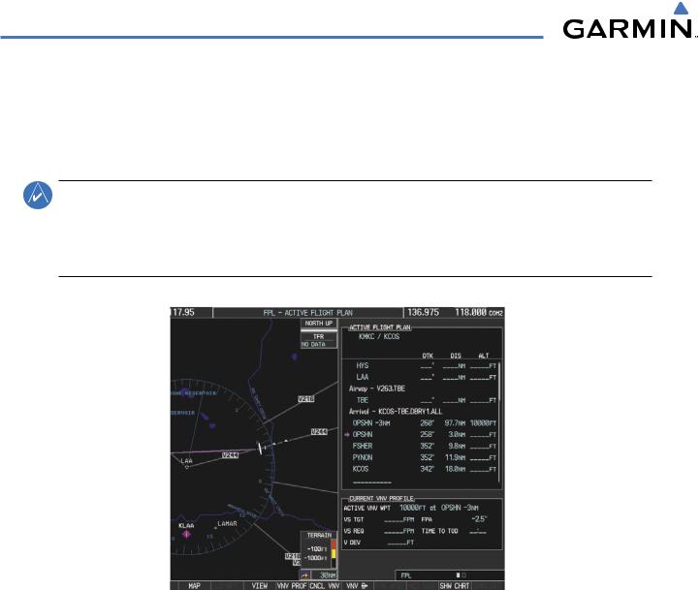Select OPSHN -3NM along-track waypoint row
Viewport: 700px width, 590px height.
point(422,423)
